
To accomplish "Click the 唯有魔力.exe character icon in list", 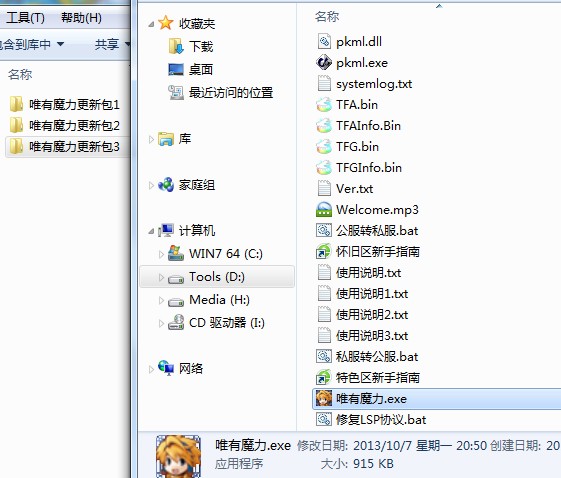I will click(324, 399).
